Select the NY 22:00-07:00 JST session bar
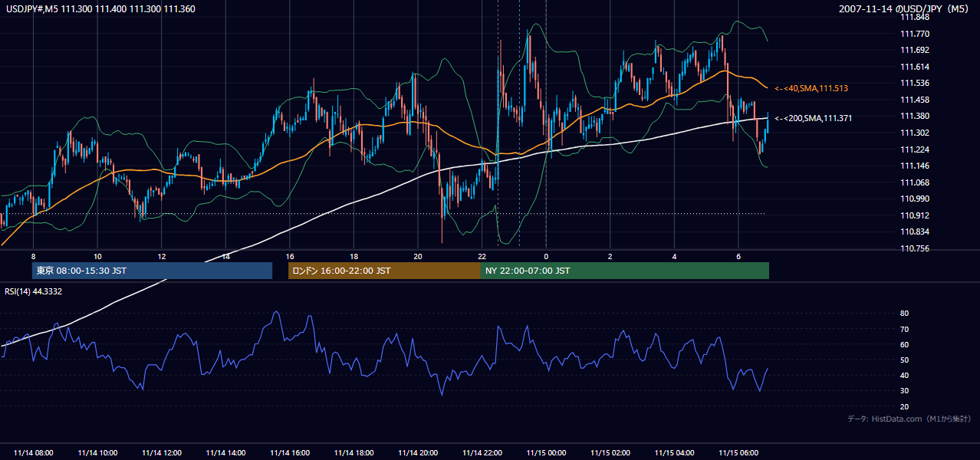The width and height of the screenshot is (980, 460). pos(625,271)
